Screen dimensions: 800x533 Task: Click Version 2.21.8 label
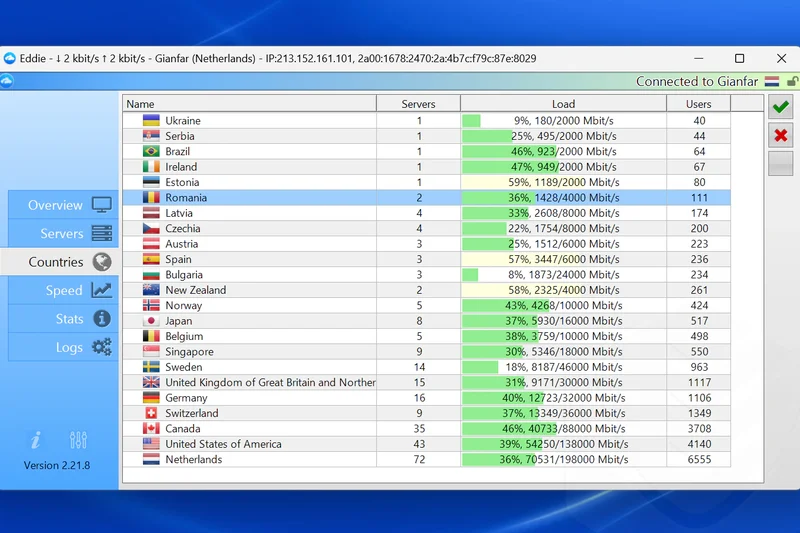[x=57, y=465]
